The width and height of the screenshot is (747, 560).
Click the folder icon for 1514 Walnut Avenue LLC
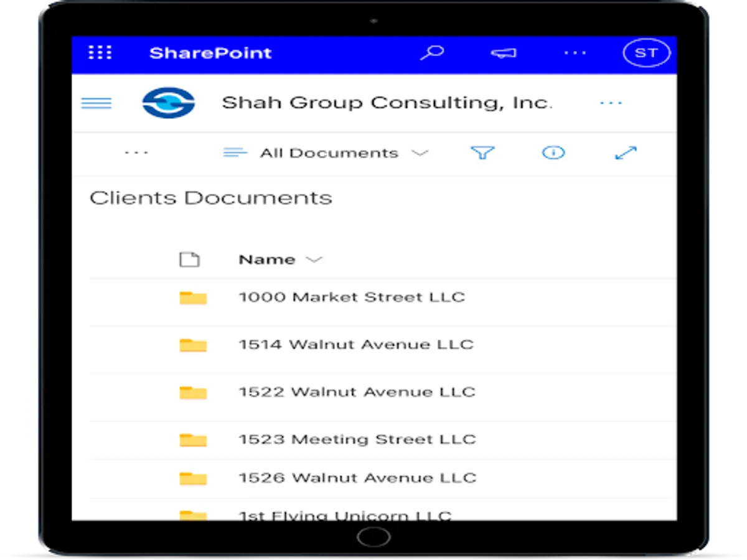193,345
